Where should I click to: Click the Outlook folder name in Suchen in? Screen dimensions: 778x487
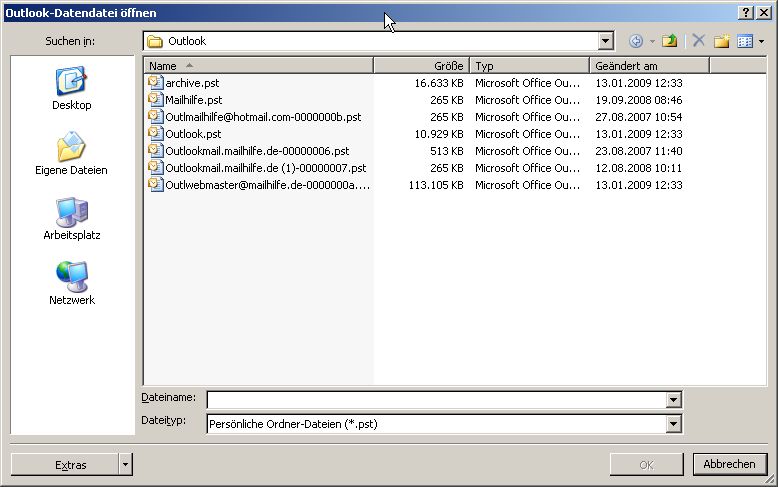click(187, 41)
